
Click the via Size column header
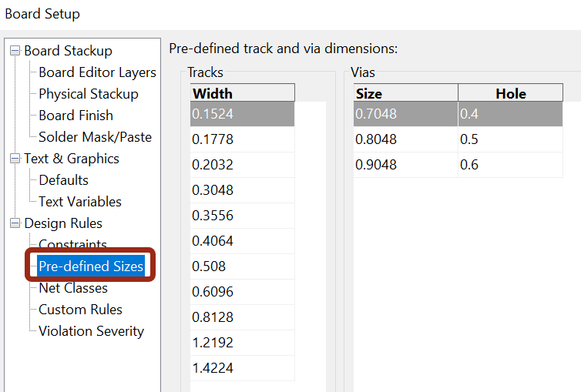pyautogui.click(x=406, y=93)
